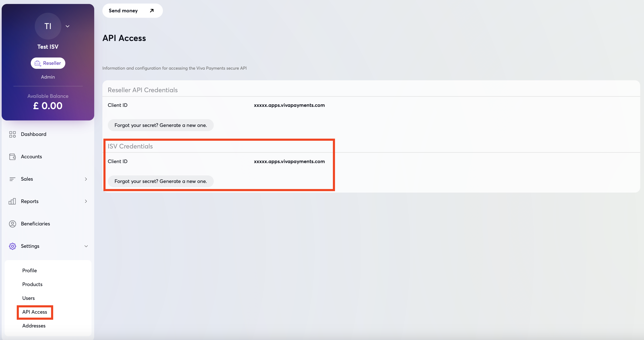Select the Beneficiaries person icon

tap(13, 224)
